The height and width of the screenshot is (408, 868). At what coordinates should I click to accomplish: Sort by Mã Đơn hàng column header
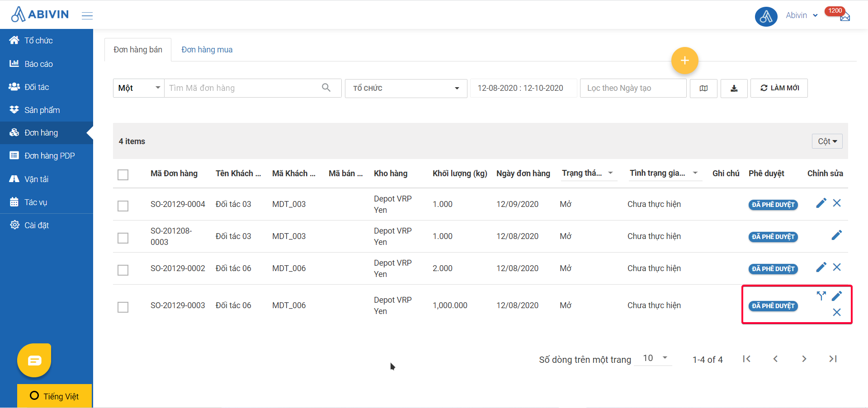coord(174,174)
